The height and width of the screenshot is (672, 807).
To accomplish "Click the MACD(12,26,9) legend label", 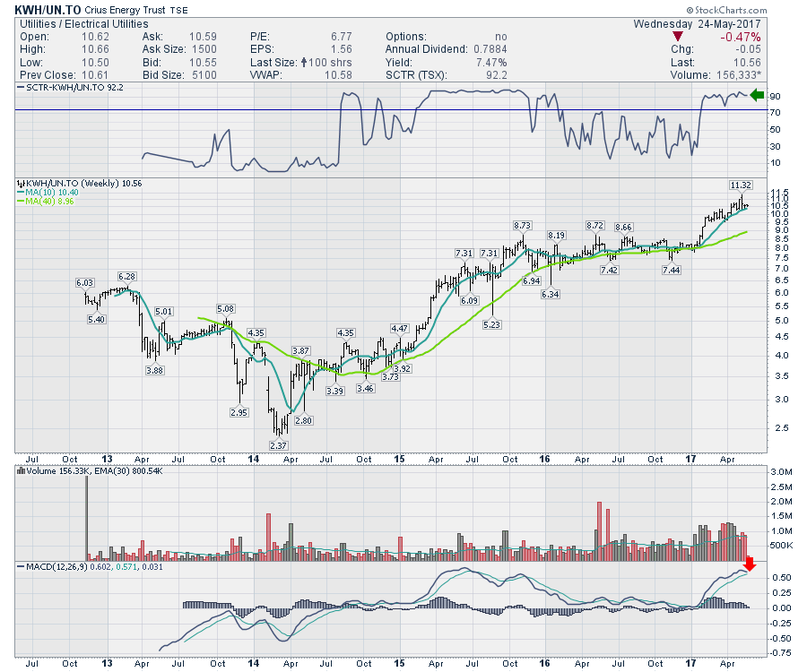I will [57, 566].
